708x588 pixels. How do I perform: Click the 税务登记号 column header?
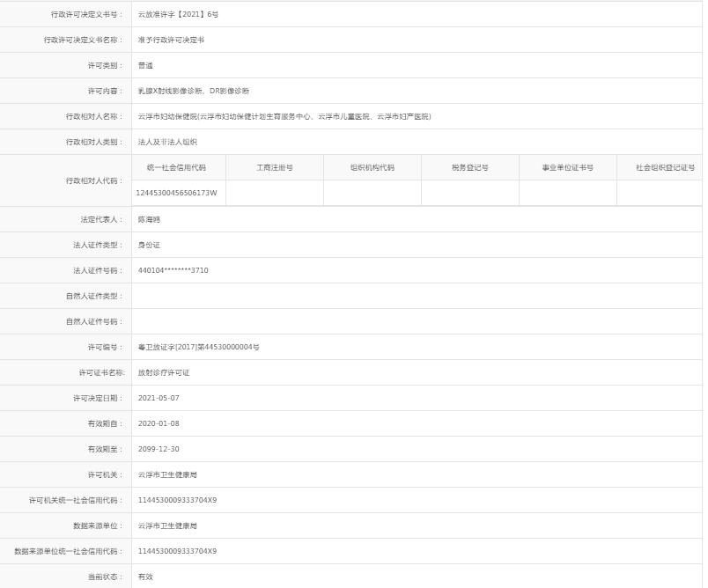point(471,165)
